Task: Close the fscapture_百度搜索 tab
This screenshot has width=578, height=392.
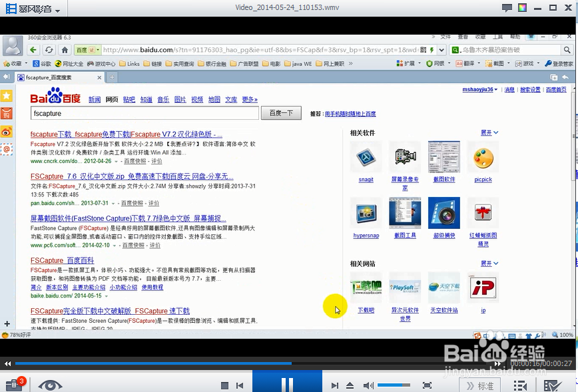Action: (99, 78)
